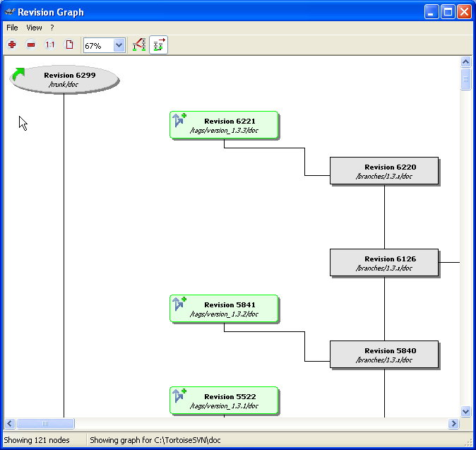
Task: Click the vertical scrollbar up arrow
Action: [465, 62]
